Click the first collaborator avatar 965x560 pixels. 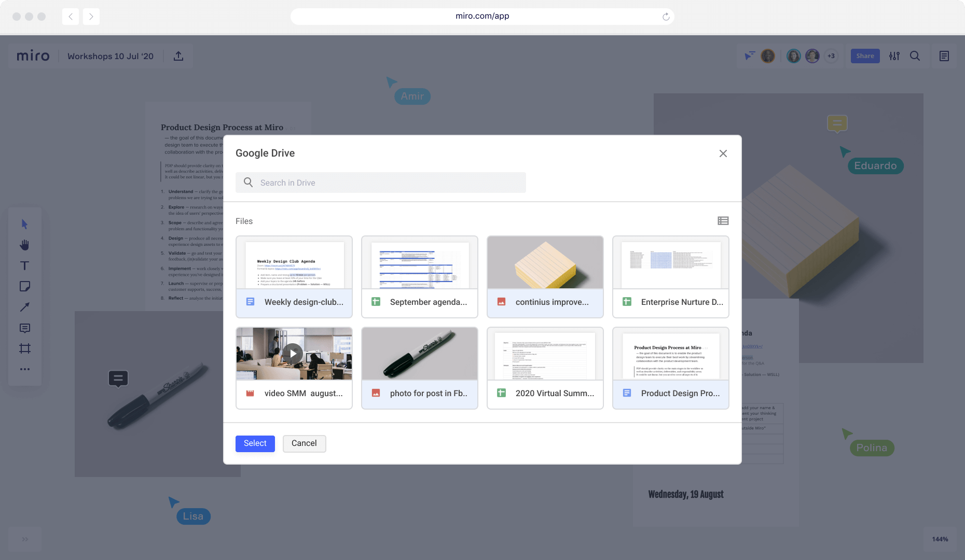click(x=768, y=56)
